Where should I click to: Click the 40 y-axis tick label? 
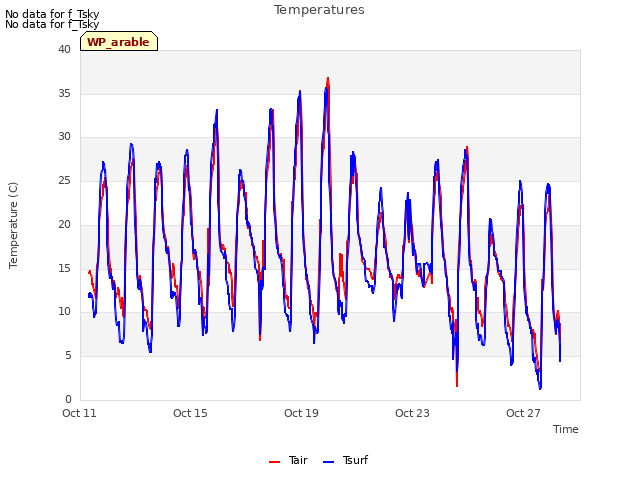pyautogui.click(x=64, y=49)
